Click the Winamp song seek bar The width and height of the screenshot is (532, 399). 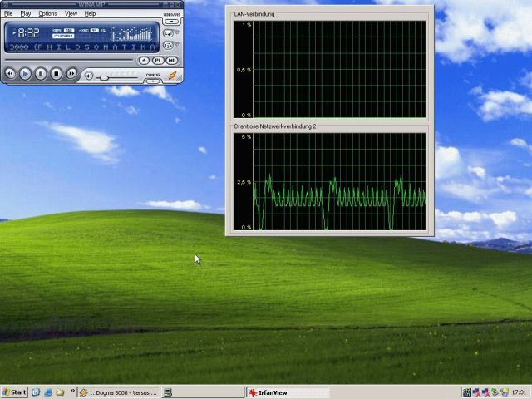(x=69, y=60)
